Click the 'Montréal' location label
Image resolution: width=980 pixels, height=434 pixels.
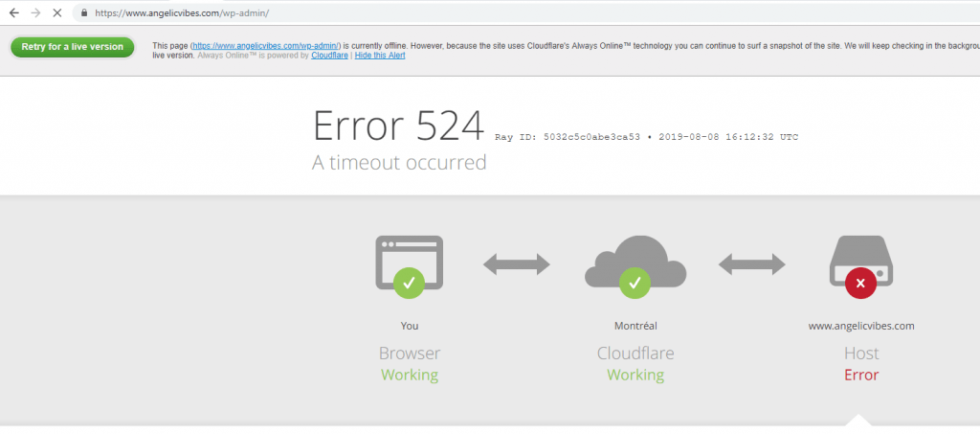[635, 326]
